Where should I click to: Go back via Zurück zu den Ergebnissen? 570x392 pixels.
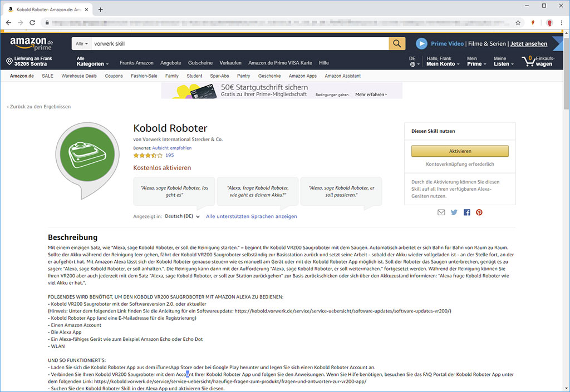tap(39, 107)
